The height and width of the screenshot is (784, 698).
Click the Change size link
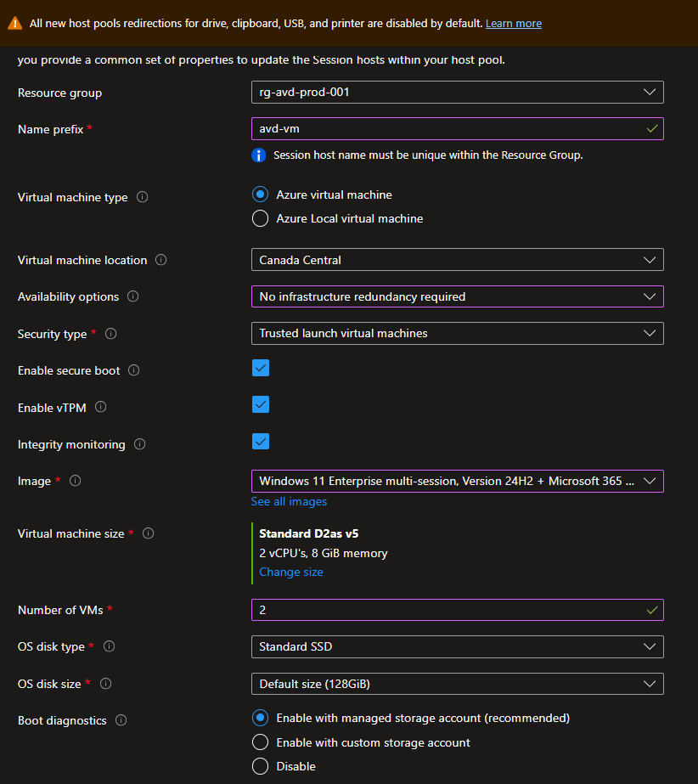click(x=291, y=572)
